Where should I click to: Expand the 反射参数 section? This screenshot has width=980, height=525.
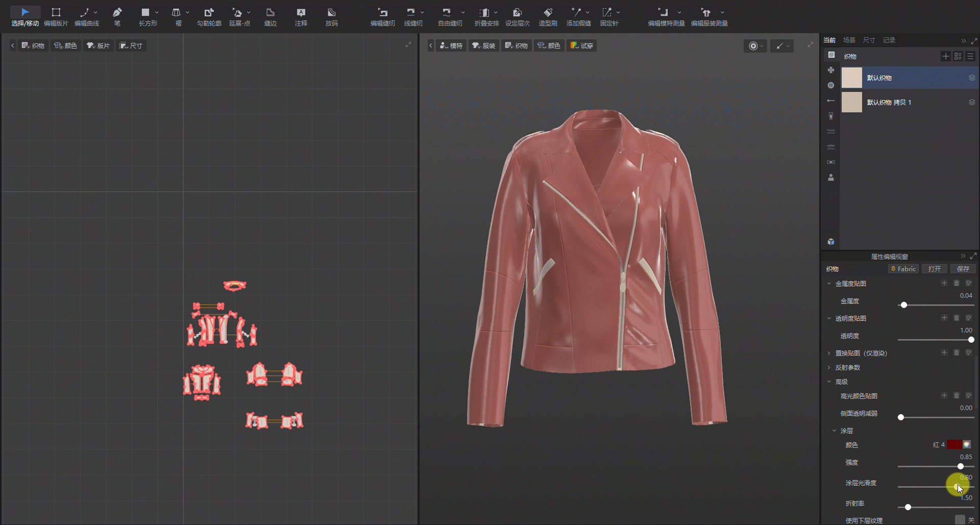click(829, 367)
